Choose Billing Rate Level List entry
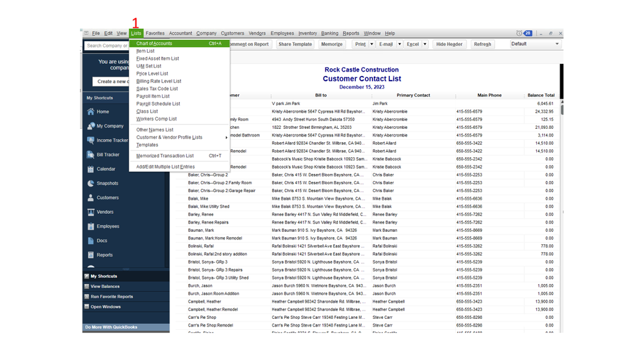 point(179,81)
